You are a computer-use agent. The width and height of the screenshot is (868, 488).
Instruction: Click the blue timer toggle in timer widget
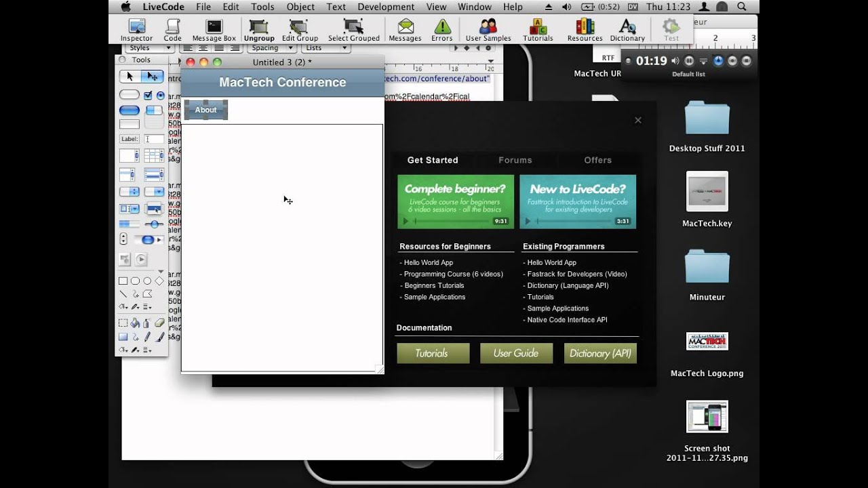[x=718, y=61]
